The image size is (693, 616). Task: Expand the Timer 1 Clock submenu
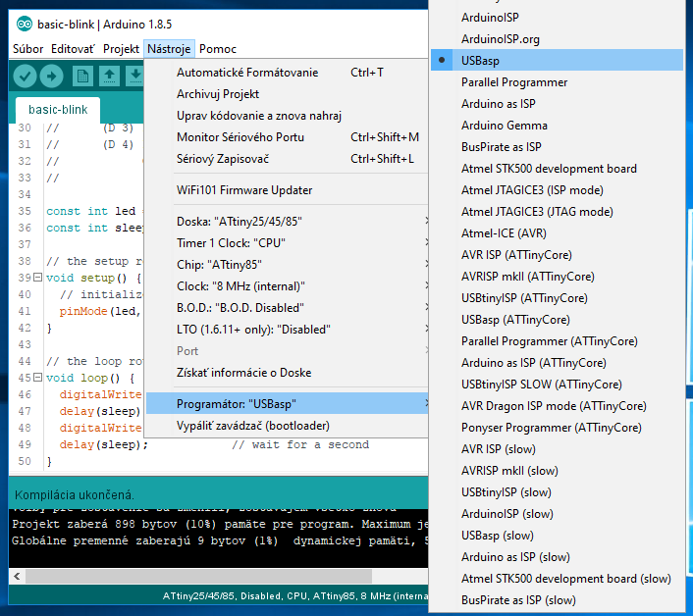pos(287,243)
